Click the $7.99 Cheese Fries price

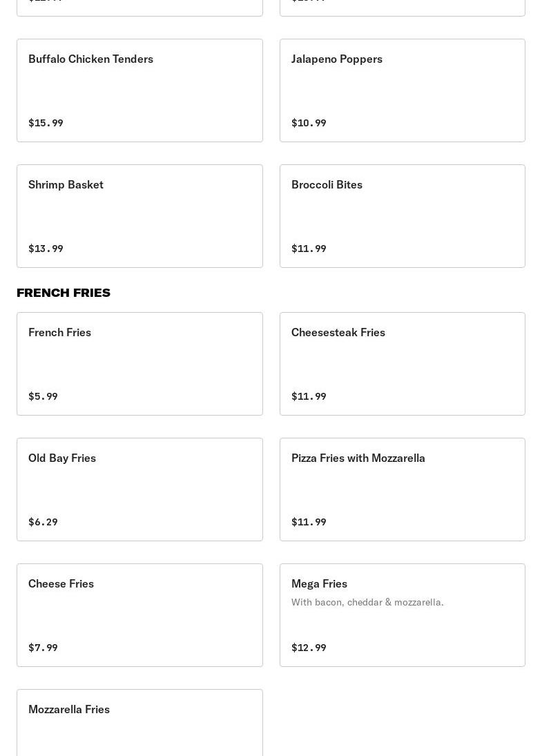point(43,648)
